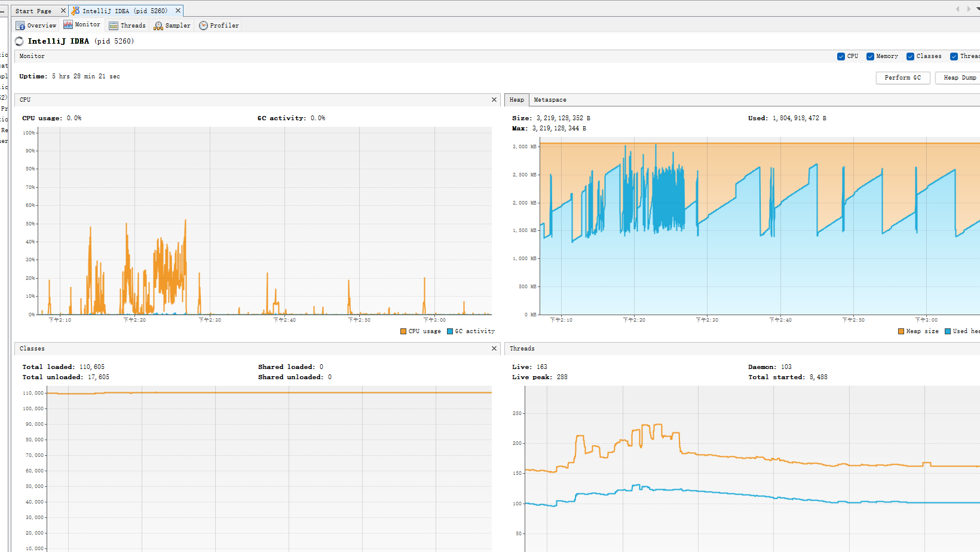Click the heap Size value
The height and width of the screenshot is (552, 980).
tap(563, 118)
